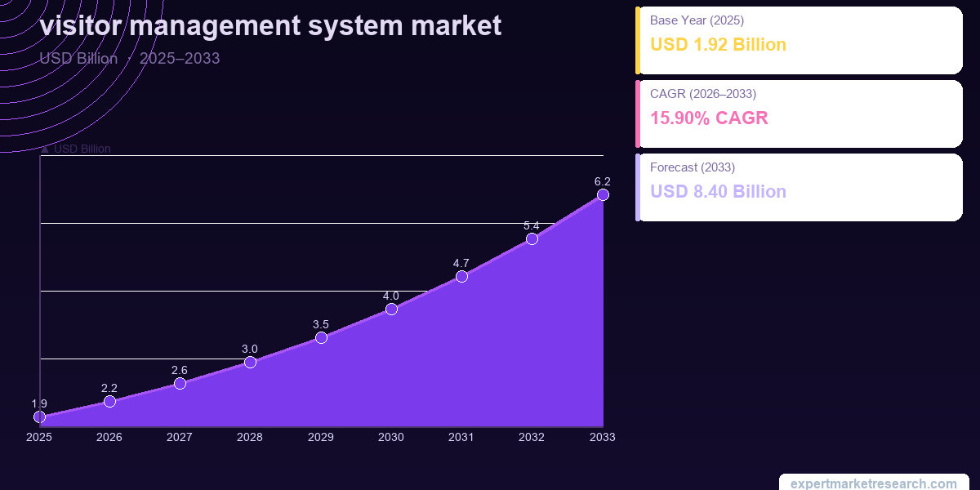Click the 2031 data point marker
The width and height of the screenshot is (980, 490).
point(461,276)
